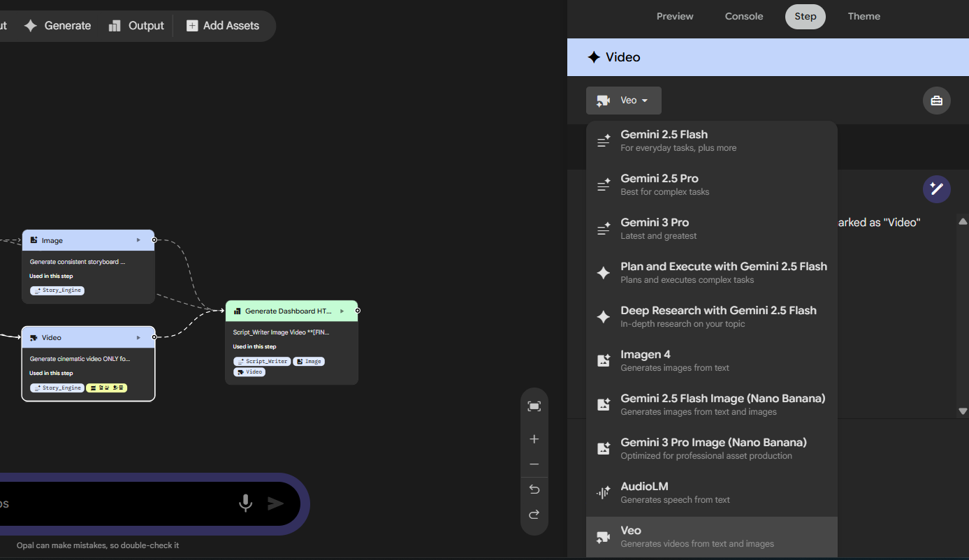This screenshot has height=560, width=969.
Task: Click the magic wand enhance icon
Action: click(x=936, y=189)
